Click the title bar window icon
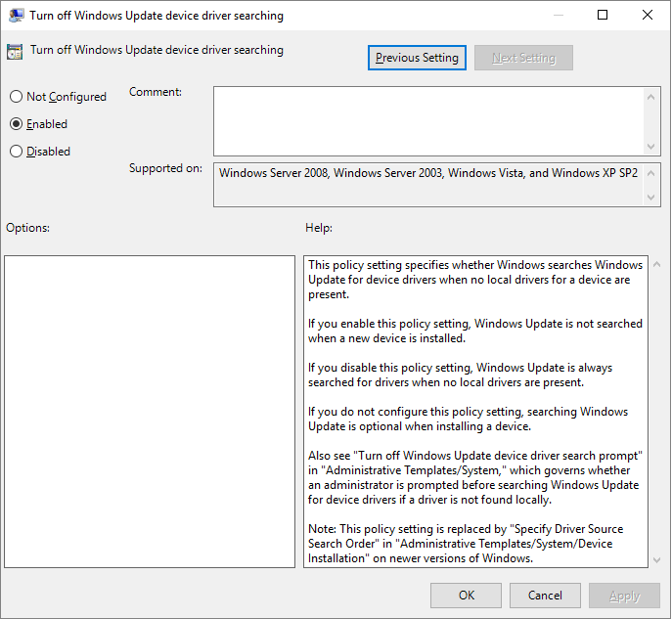Viewport: 672px width, 619px height. point(16,16)
